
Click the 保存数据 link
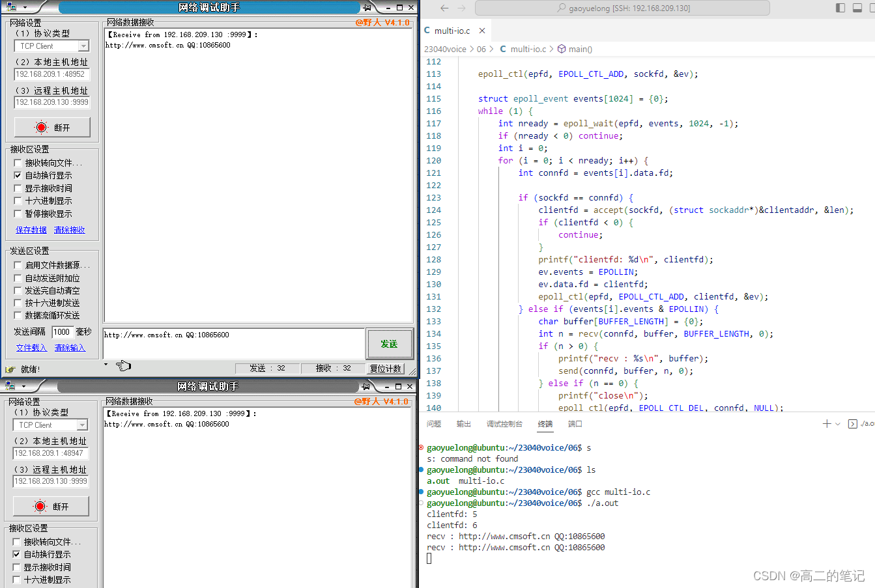point(31,230)
